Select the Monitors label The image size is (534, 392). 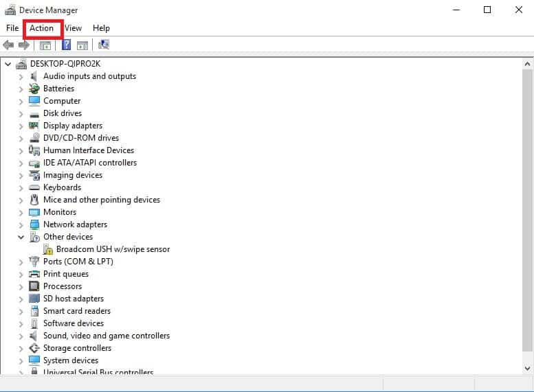click(x=60, y=212)
